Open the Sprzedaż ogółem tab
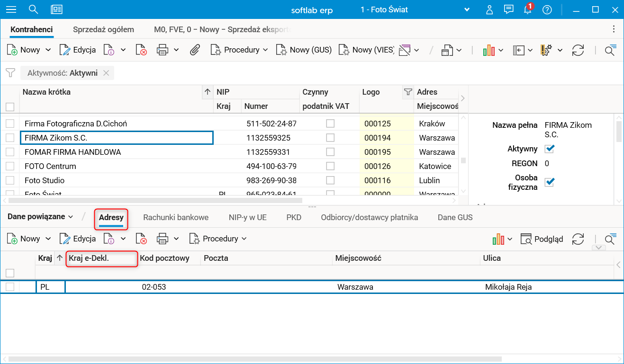 click(x=103, y=29)
